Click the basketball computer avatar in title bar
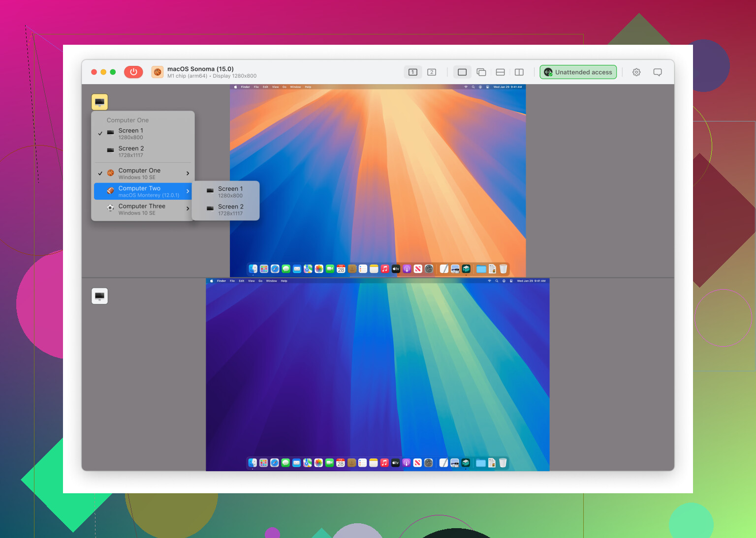This screenshot has width=756, height=538. click(157, 72)
